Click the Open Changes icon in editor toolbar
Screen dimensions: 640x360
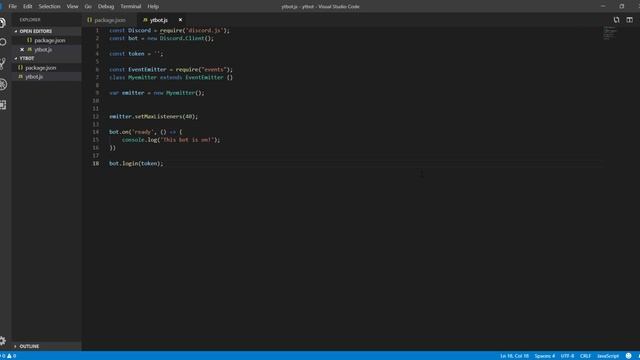click(x=616, y=20)
